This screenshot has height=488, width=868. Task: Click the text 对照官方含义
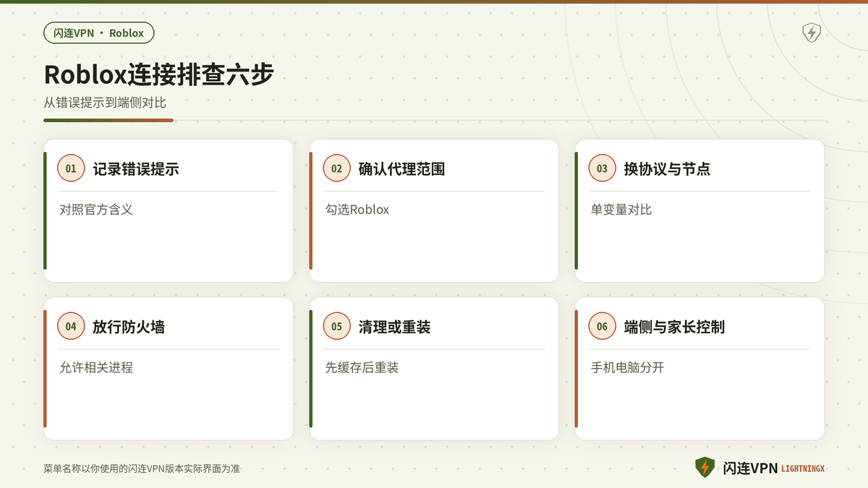pyautogui.click(x=96, y=210)
